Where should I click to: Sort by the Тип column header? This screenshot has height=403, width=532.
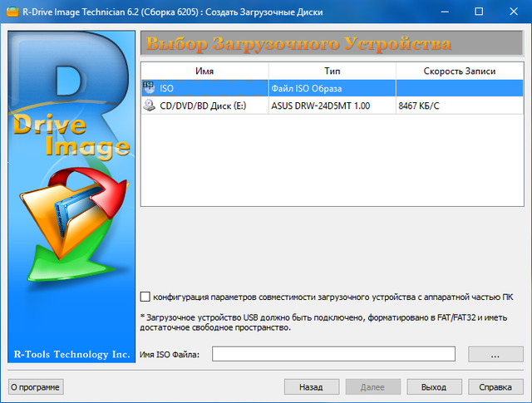tap(332, 71)
